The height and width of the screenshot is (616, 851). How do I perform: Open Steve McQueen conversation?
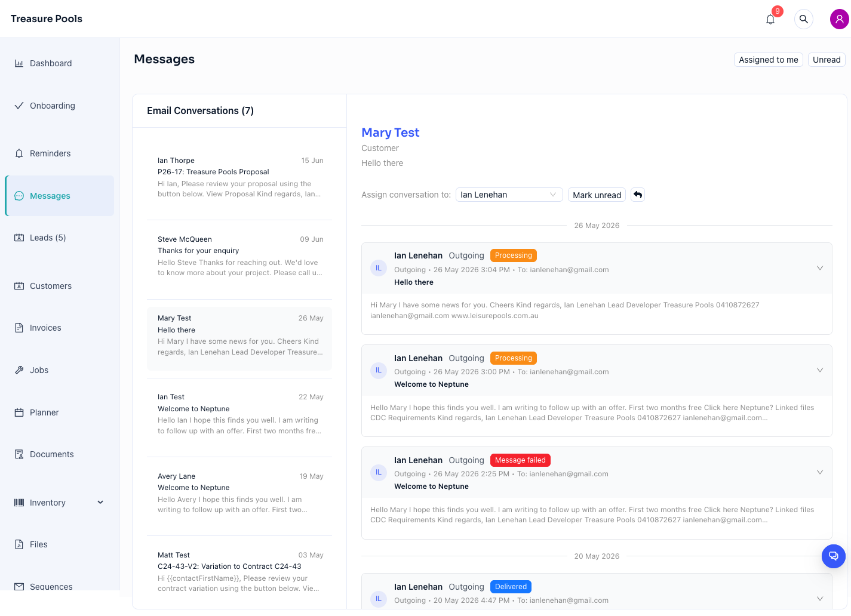pos(239,256)
